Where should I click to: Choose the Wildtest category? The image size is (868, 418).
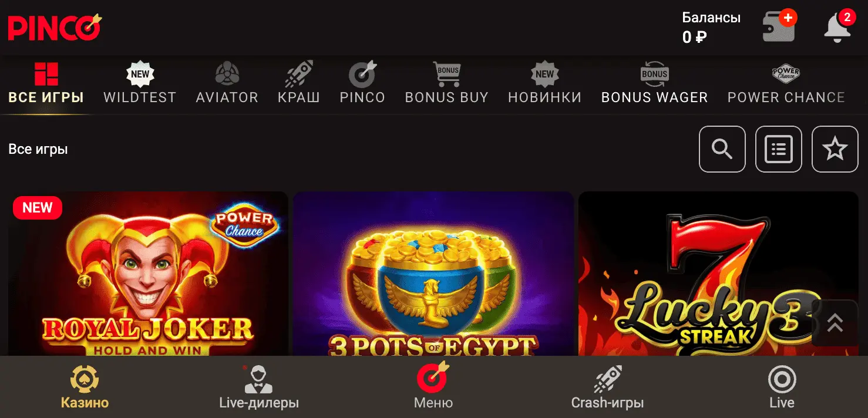click(140, 83)
